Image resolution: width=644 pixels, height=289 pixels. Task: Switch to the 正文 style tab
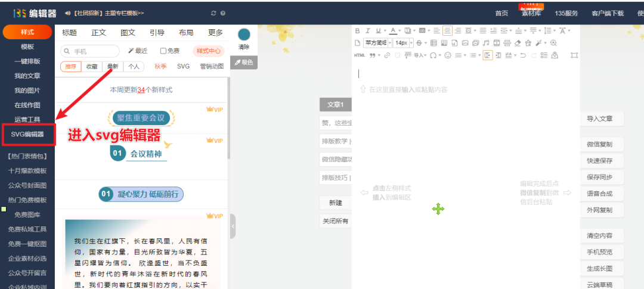tap(98, 33)
